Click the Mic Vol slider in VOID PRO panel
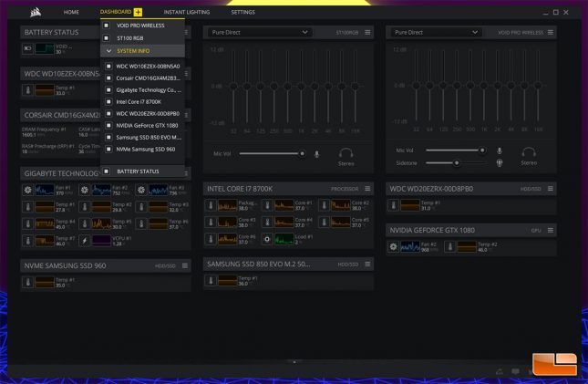The width and height of the screenshot is (588, 384). click(456, 150)
